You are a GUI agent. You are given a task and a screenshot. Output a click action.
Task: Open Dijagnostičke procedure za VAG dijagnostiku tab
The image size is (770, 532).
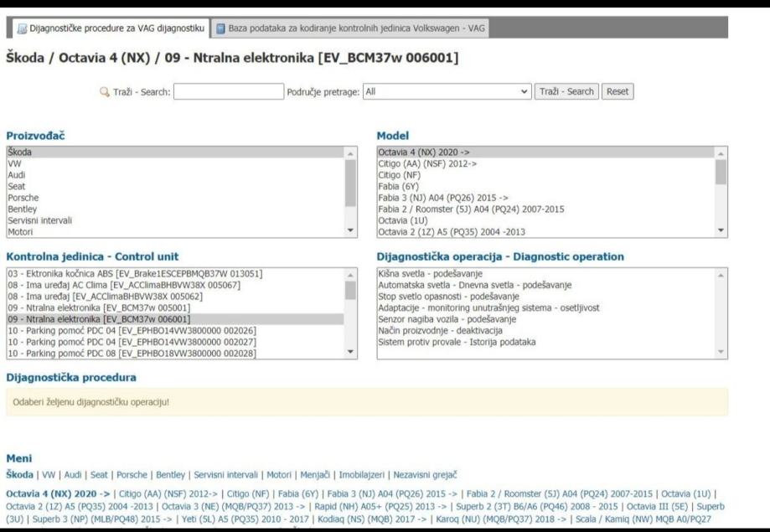click(x=111, y=28)
